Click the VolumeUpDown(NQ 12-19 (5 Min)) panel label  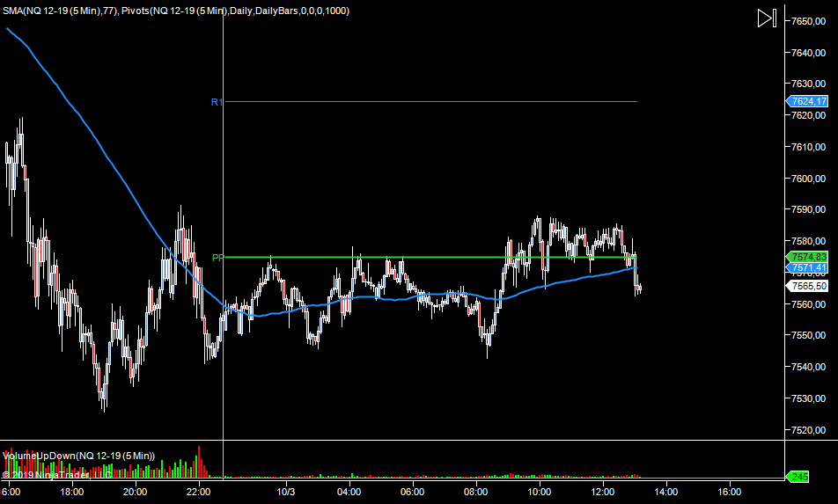coord(79,456)
